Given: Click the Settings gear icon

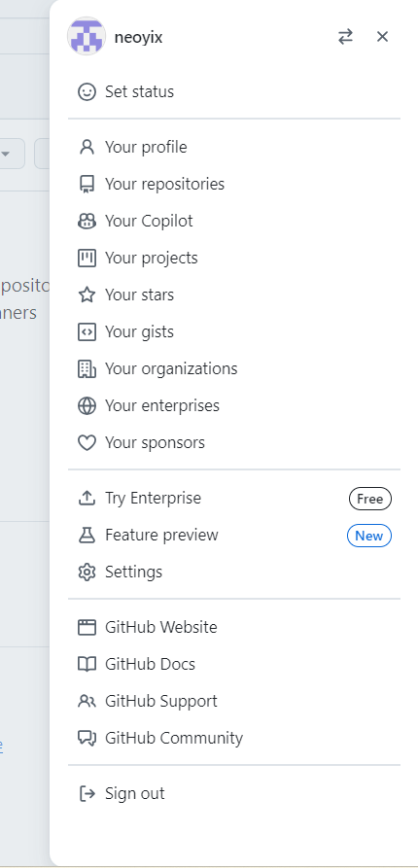Looking at the screenshot, I should point(87,572).
